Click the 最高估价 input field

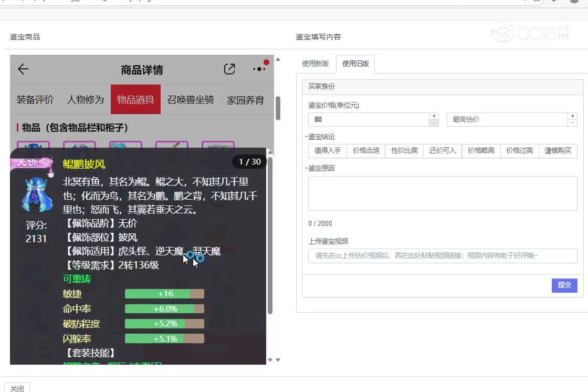(x=507, y=119)
